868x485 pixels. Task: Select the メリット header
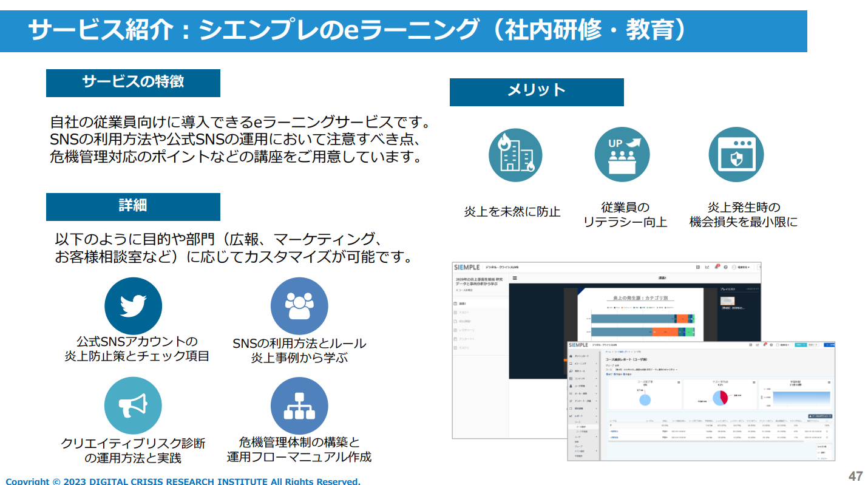[x=537, y=92]
